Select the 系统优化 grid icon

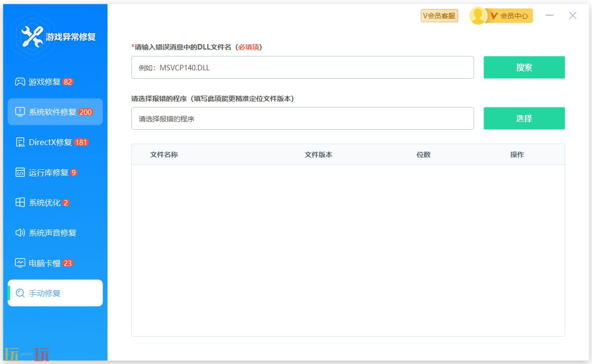click(20, 202)
